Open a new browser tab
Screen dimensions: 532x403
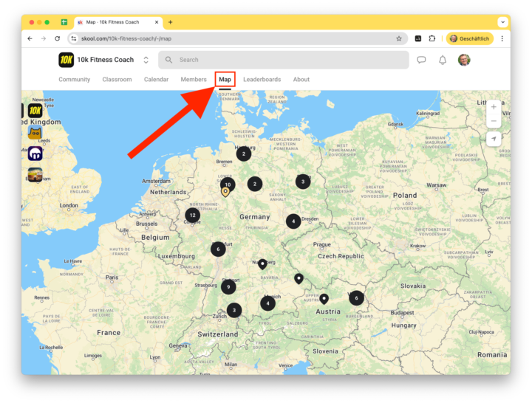171,22
